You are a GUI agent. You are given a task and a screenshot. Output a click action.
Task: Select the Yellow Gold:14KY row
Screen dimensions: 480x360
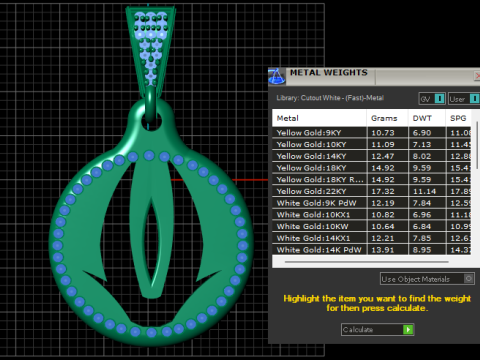tap(372, 156)
